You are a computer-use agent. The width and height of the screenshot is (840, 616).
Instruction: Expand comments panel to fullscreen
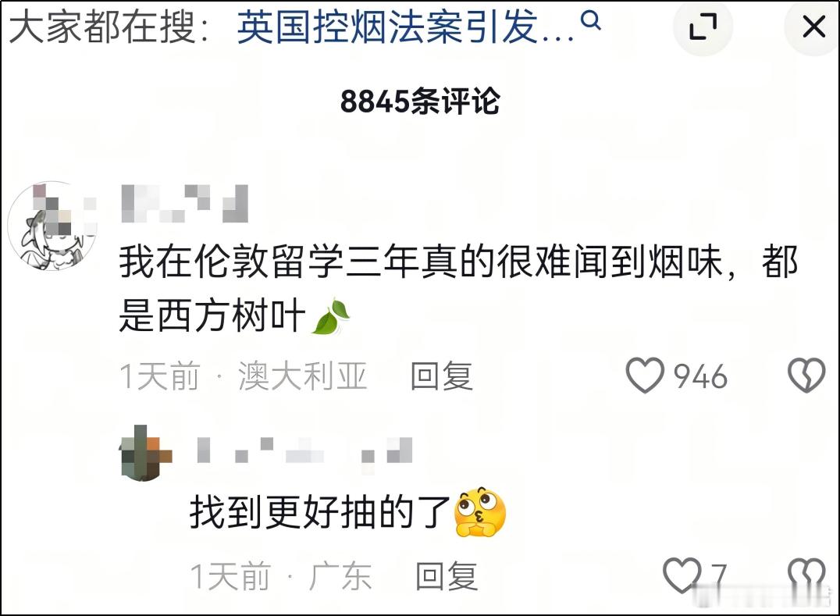pos(703,27)
